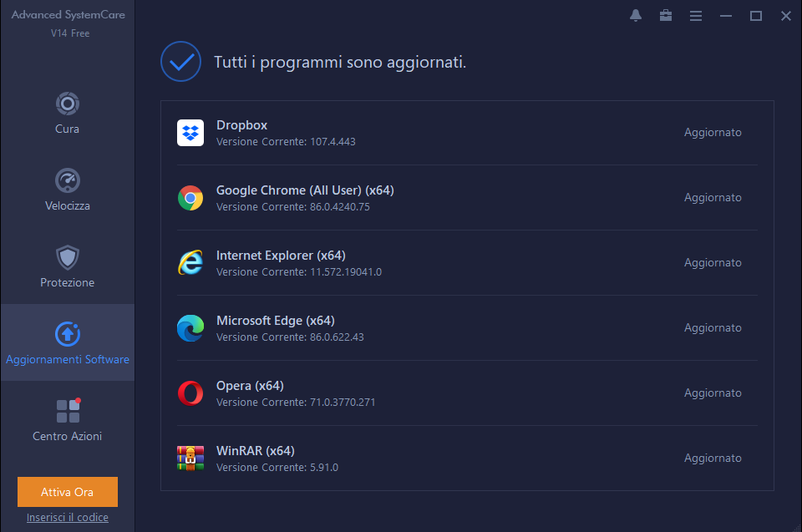Open the toolbox briefcase icon
The width and height of the screenshot is (802, 532).
click(666, 15)
